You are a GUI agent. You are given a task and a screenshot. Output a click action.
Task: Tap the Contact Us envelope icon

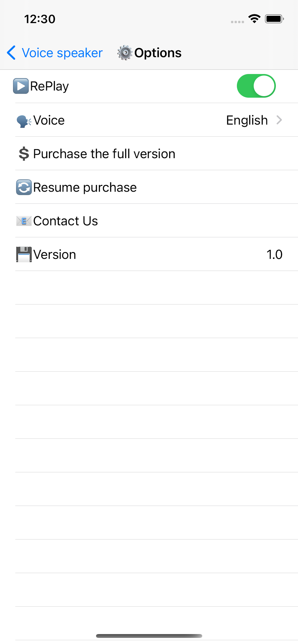(24, 221)
